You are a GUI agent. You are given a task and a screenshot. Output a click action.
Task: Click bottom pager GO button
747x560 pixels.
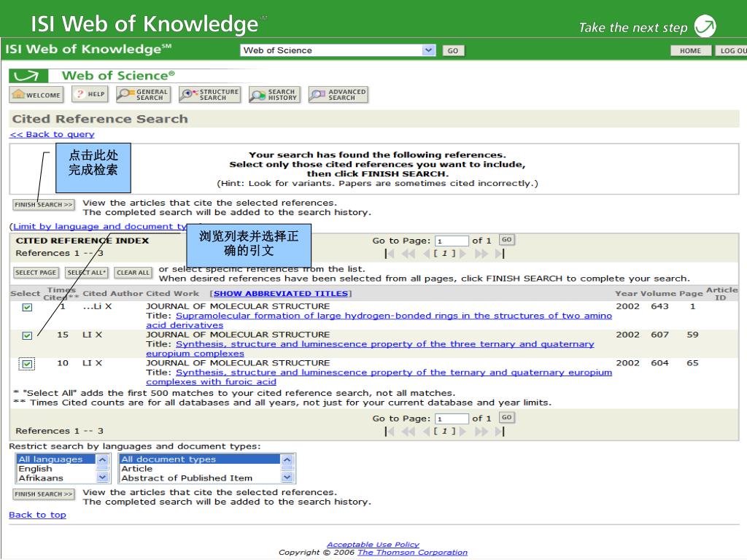click(507, 417)
